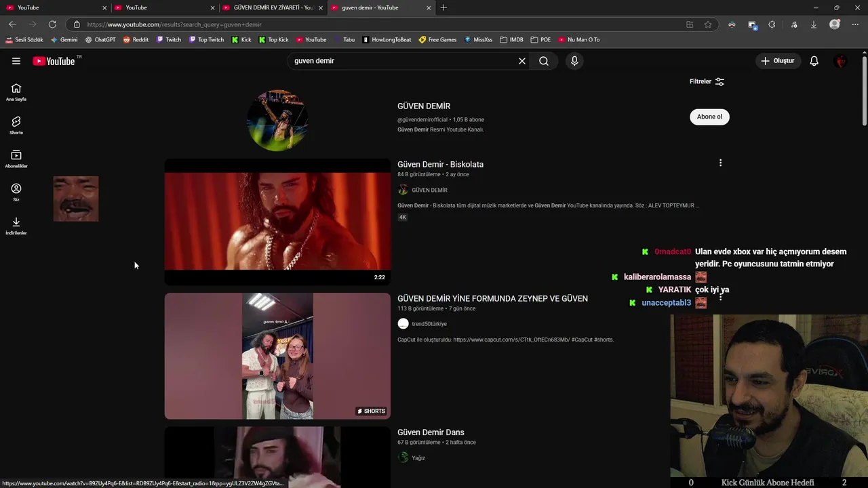Bookmark this page with the star
The image size is (868, 488).
708,24
